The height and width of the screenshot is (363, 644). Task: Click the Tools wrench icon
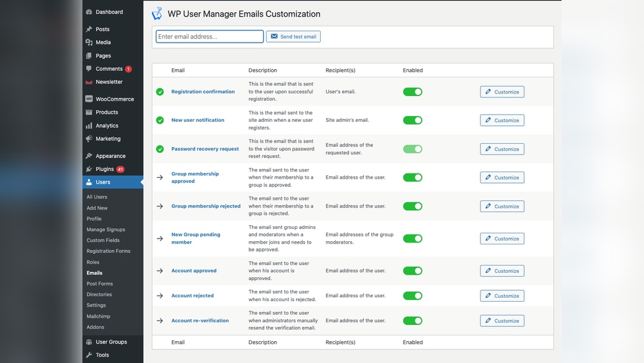[x=89, y=355]
